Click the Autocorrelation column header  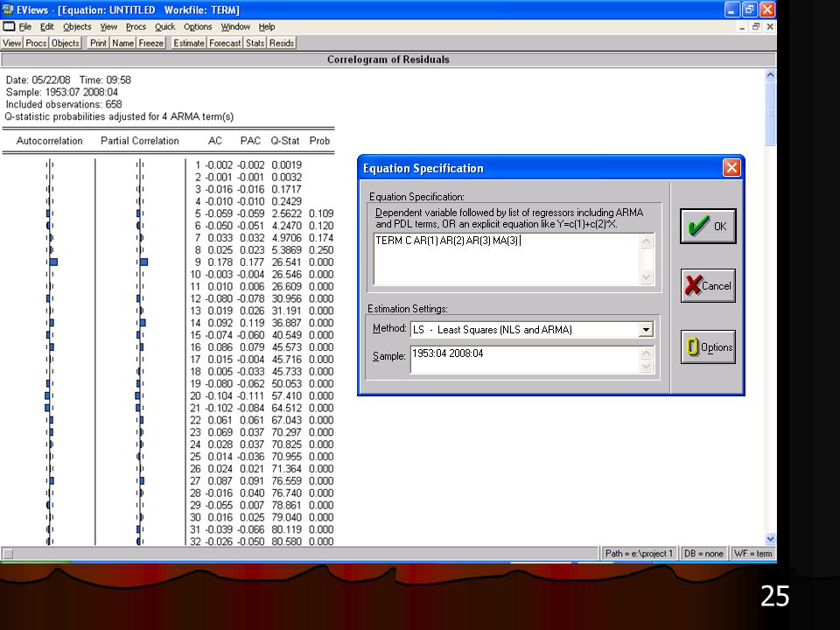pyautogui.click(x=49, y=141)
